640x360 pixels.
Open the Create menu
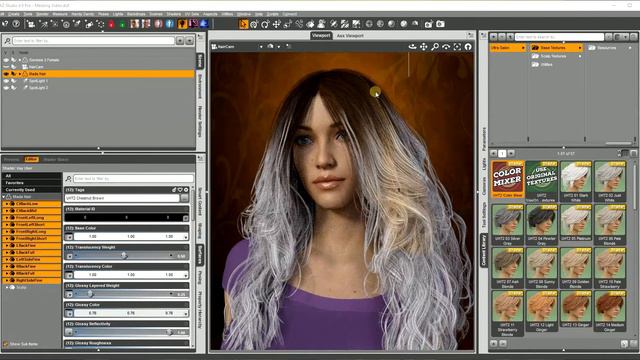(x=13, y=14)
